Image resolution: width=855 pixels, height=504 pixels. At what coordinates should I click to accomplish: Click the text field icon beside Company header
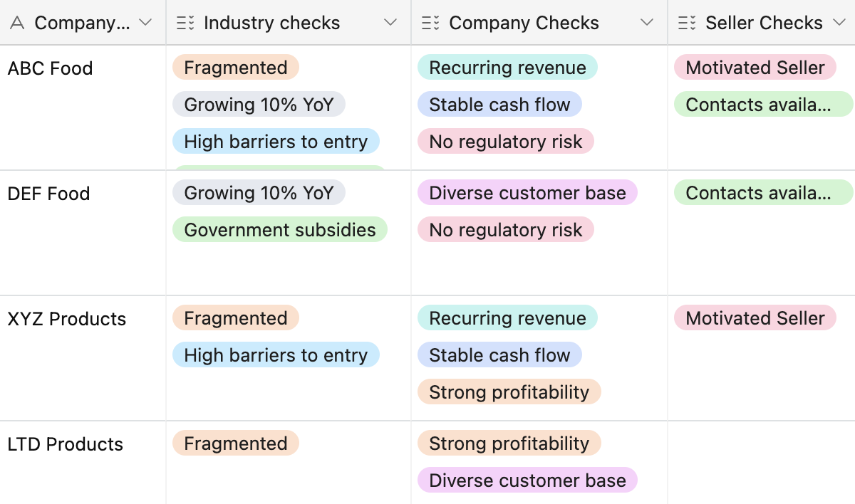pyautogui.click(x=18, y=23)
